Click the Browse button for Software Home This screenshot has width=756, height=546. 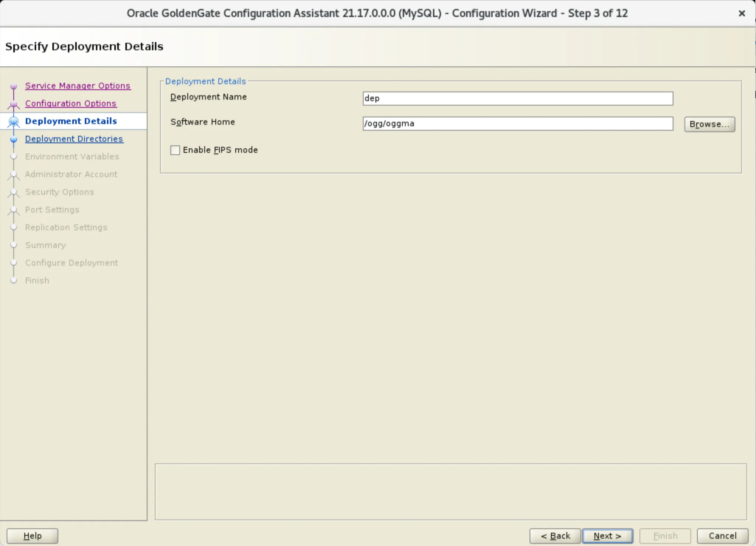(709, 124)
